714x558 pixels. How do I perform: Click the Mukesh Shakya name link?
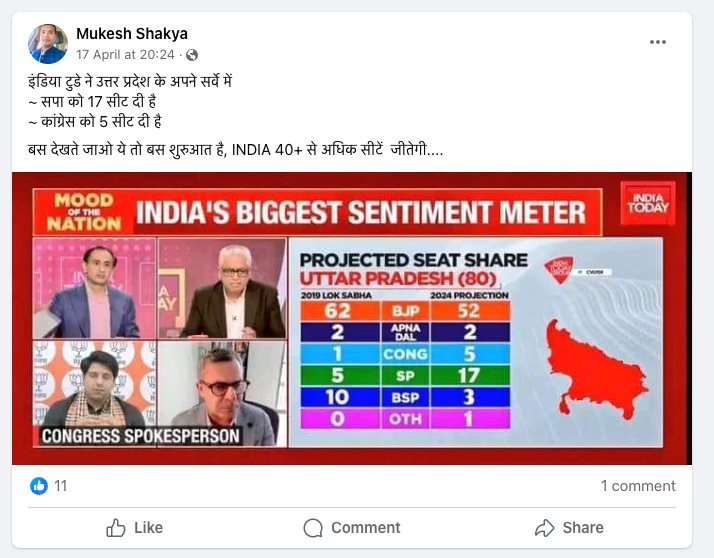(132, 34)
